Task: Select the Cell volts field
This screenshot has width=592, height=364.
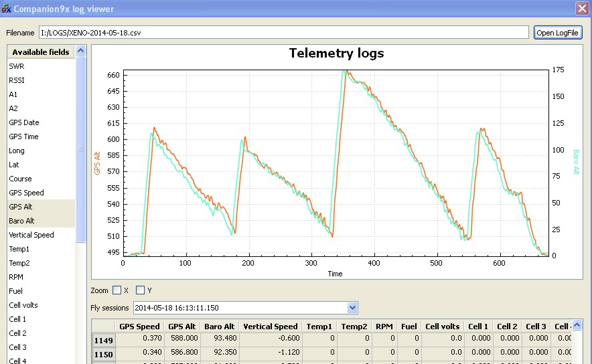Action: click(x=23, y=305)
